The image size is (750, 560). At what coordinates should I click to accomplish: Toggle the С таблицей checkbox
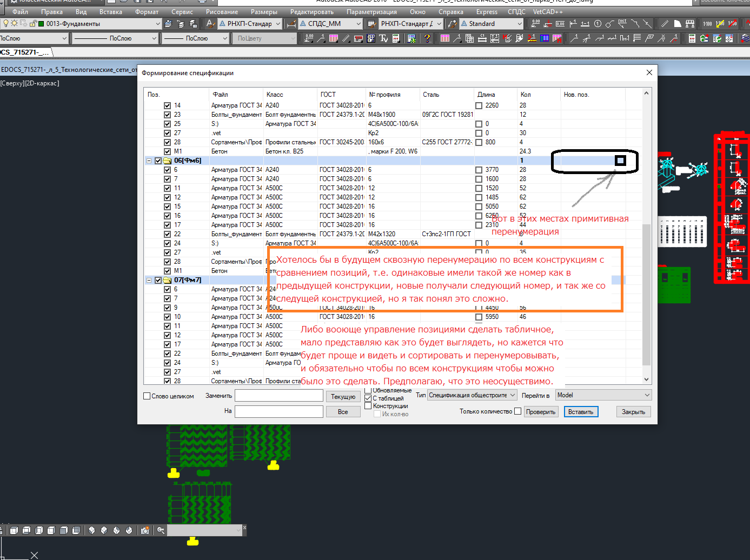pos(368,398)
